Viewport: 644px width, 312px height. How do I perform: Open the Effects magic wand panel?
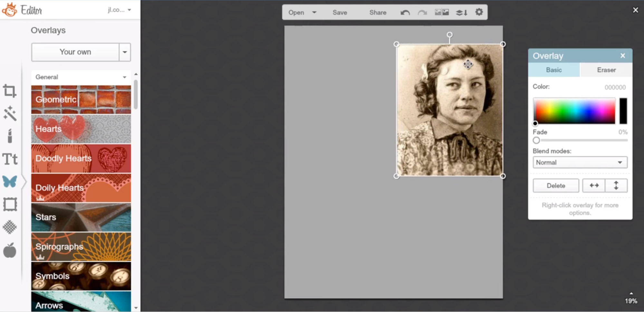coord(10,114)
